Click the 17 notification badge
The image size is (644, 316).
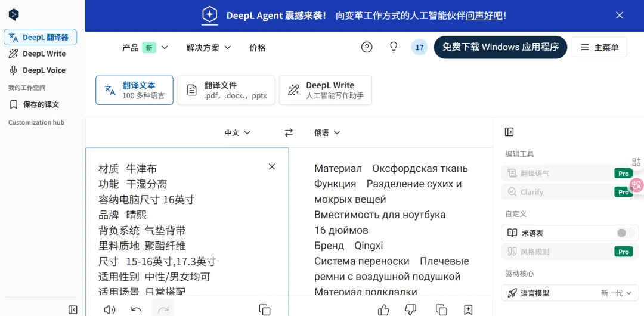click(419, 47)
